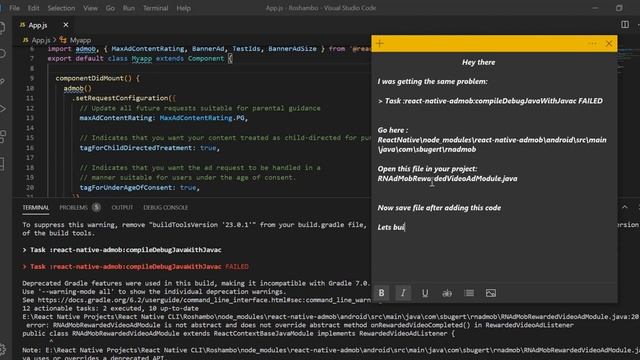
Task: Open the Selection menu
Action: tap(61, 8)
